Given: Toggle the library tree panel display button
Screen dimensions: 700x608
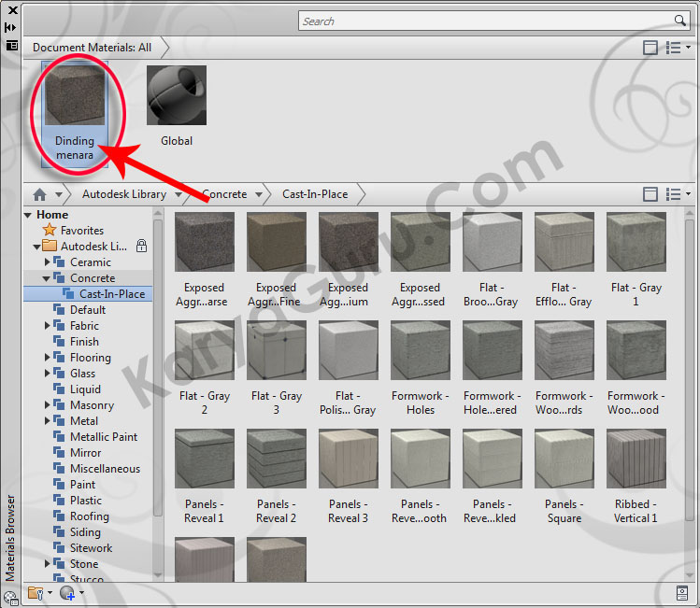Looking at the screenshot, I should pyautogui.click(x=650, y=194).
